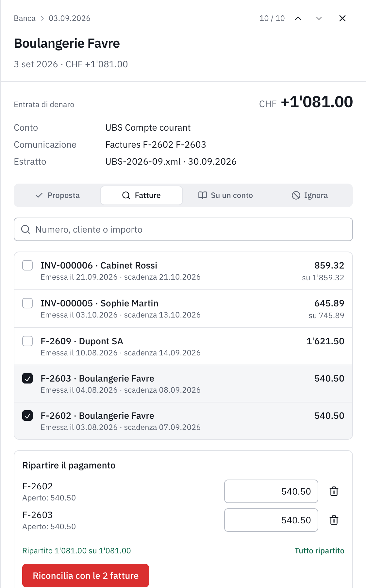Click breadcrumb date 03.09.2026
The height and width of the screenshot is (588, 366).
tap(70, 18)
